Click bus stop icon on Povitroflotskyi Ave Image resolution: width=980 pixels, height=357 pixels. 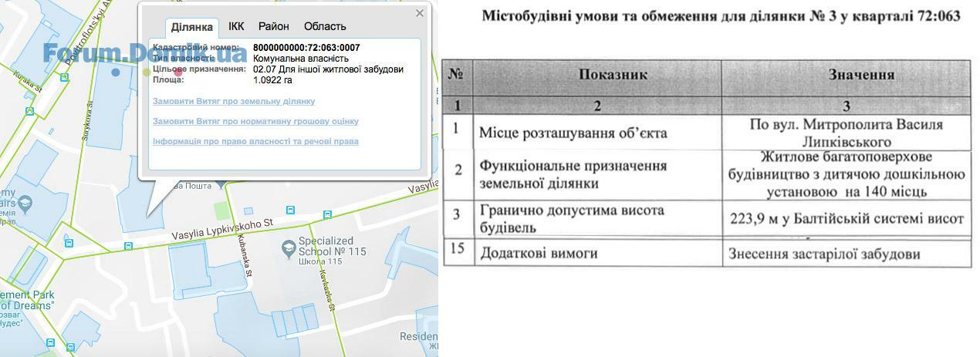pyautogui.click(x=65, y=76)
